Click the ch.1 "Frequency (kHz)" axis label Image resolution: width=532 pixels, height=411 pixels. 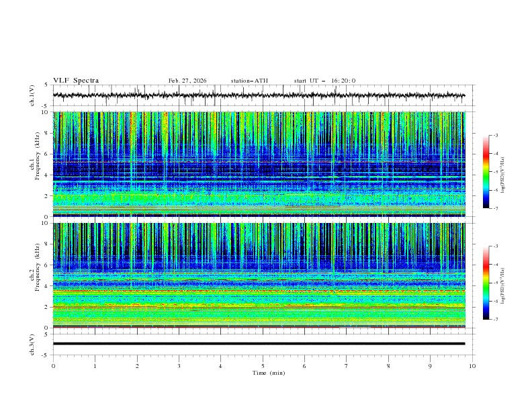coord(37,155)
